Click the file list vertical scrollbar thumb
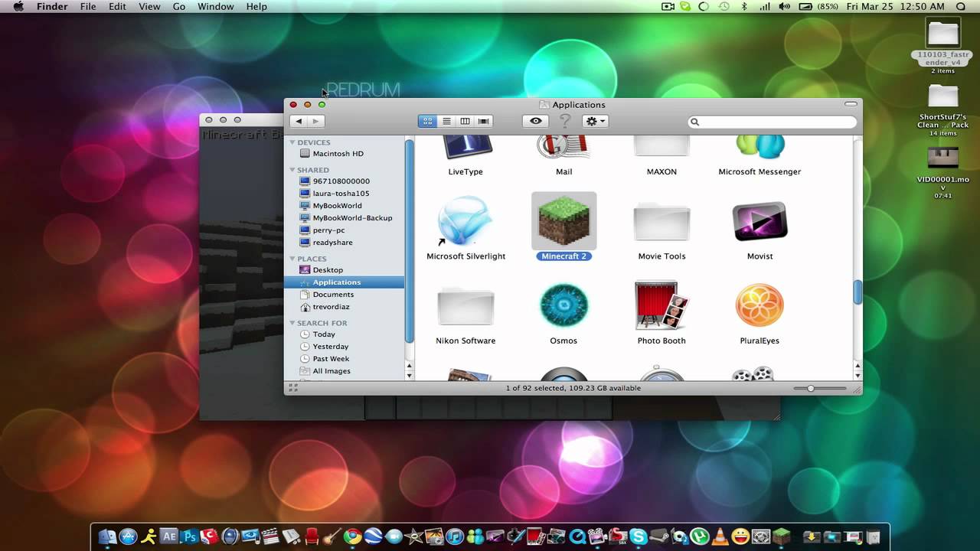 (x=857, y=292)
